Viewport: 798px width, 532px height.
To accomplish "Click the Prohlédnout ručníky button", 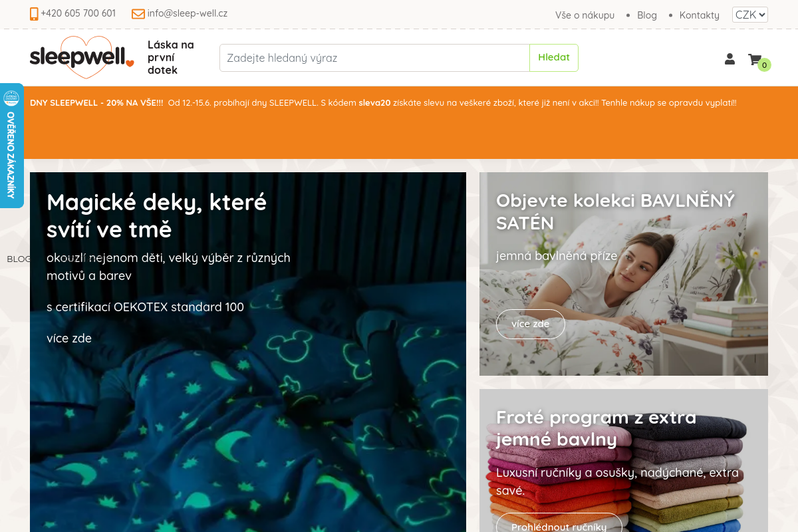I will point(559,527).
